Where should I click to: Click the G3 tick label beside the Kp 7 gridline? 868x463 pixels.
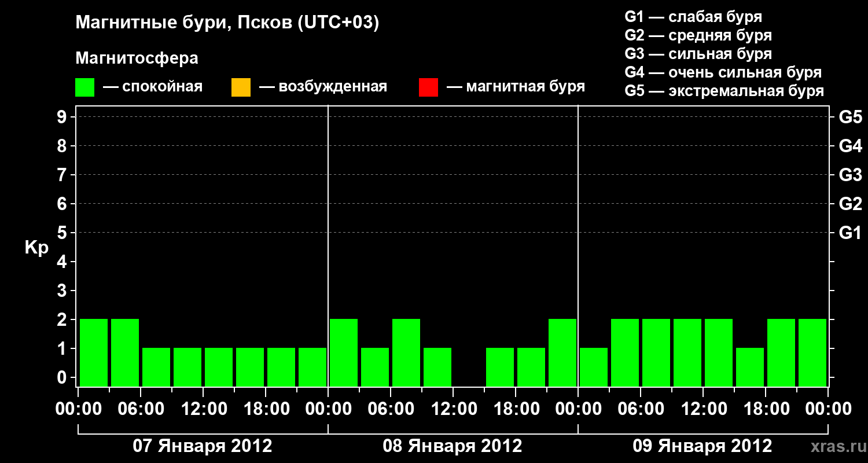[851, 175]
